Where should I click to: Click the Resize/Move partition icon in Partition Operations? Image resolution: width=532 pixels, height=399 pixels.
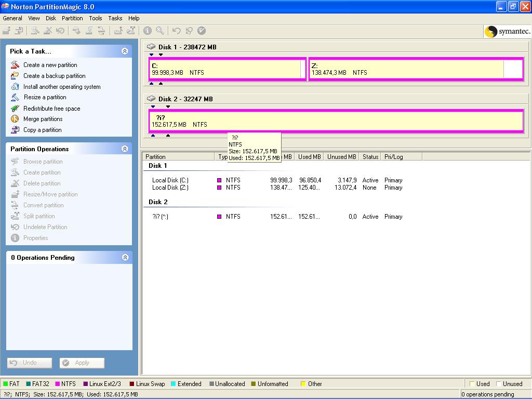coord(15,194)
